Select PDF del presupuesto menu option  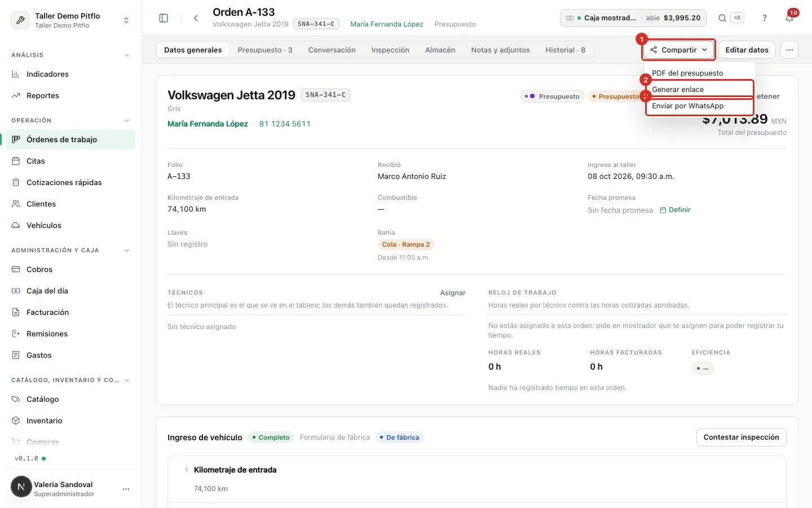click(x=699, y=73)
